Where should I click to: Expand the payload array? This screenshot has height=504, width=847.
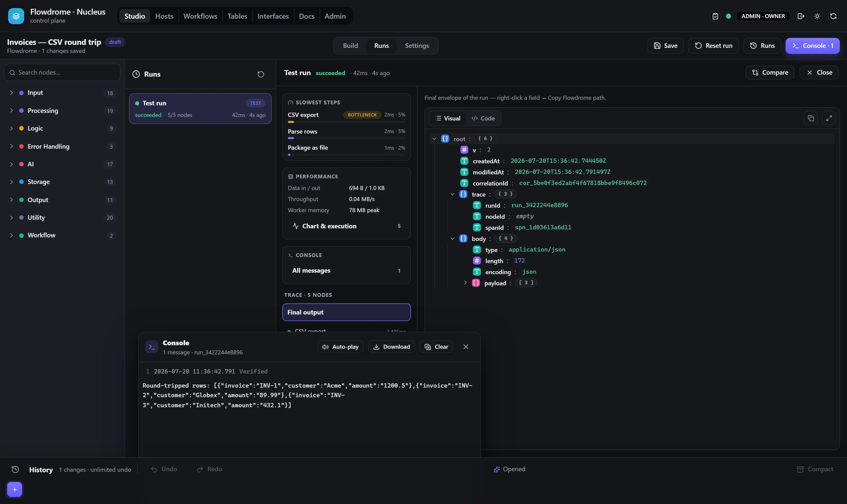(x=465, y=282)
